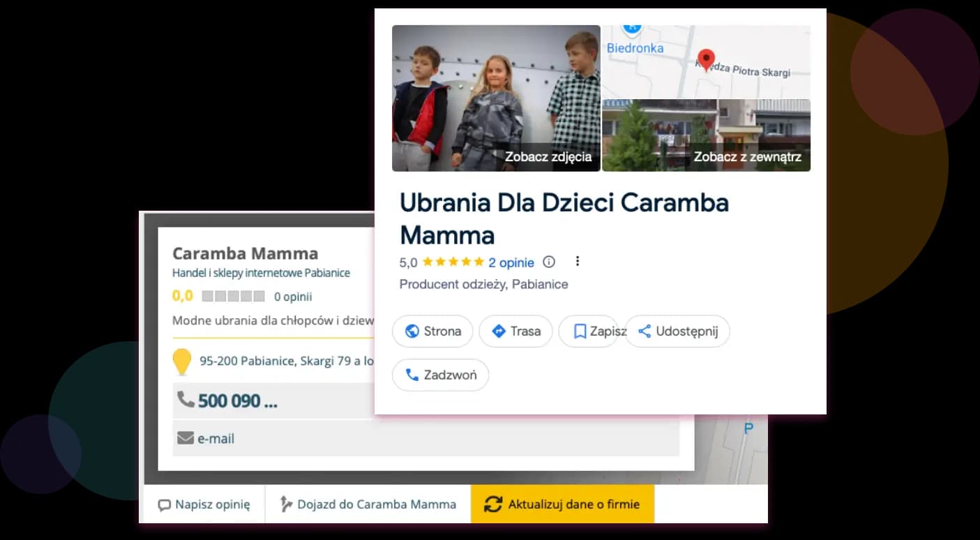Click the share icon on Udostępnij
980x540 pixels.
pos(644,331)
